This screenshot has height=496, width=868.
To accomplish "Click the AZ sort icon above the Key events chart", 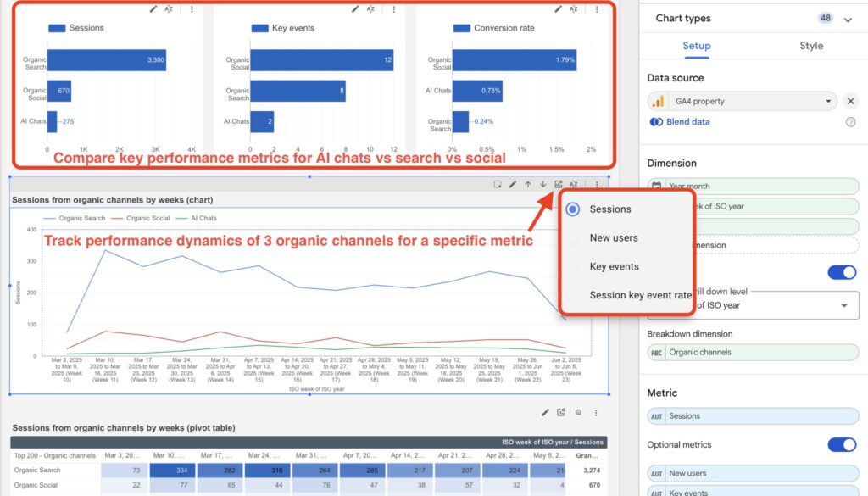I will click(370, 8).
